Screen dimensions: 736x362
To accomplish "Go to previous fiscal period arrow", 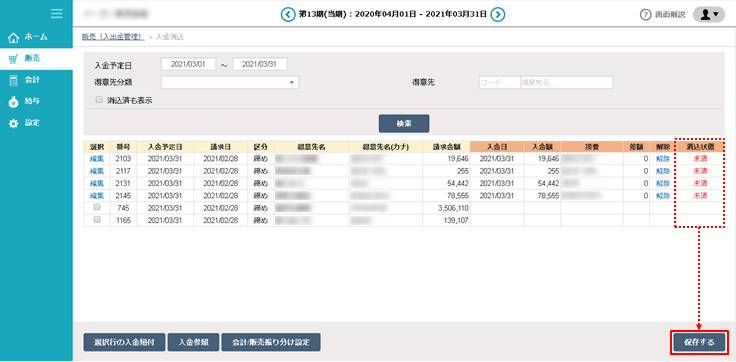I will click(287, 15).
